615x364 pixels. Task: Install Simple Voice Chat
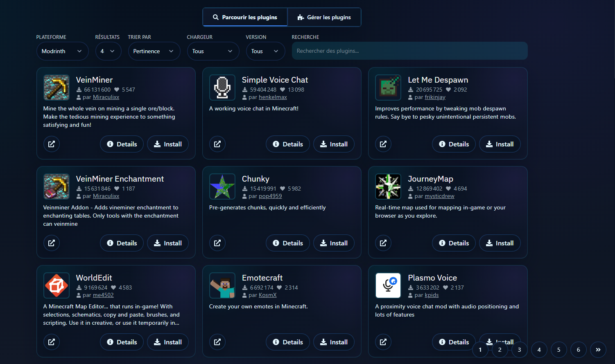pyautogui.click(x=334, y=144)
